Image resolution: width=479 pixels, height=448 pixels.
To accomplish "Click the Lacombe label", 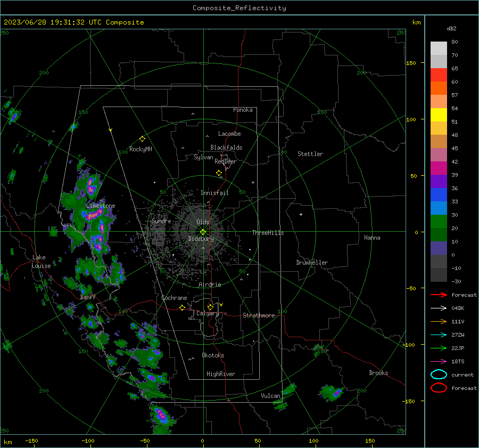I will [x=229, y=134].
